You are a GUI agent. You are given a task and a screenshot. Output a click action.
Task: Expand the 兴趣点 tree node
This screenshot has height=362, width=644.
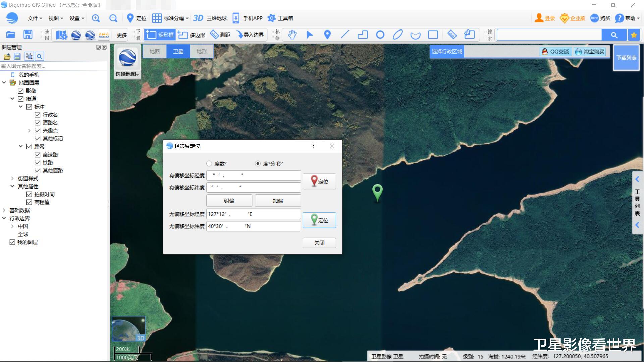tap(29, 131)
